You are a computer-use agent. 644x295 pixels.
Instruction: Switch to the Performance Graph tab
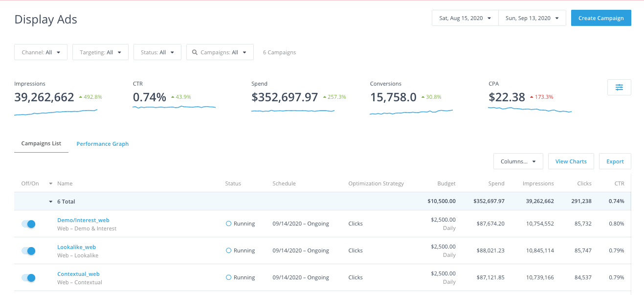pyautogui.click(x=103, y=144)
